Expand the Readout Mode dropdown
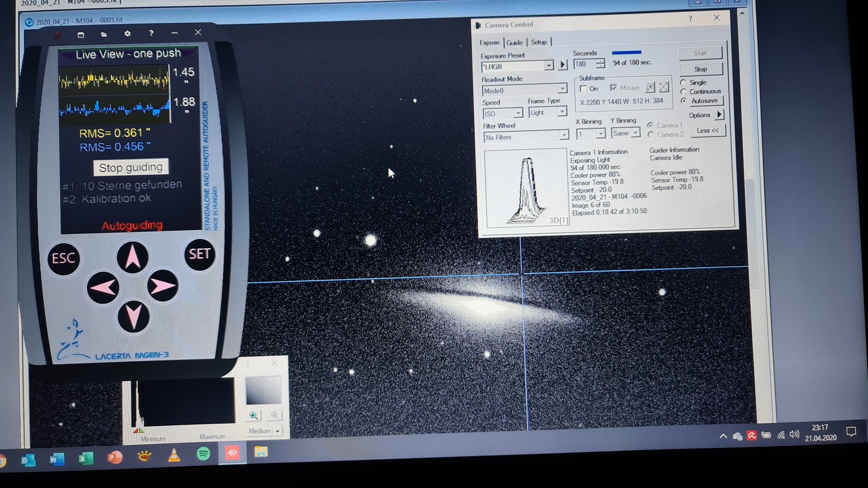Viewport: 868px width, 488px height. 562,89
